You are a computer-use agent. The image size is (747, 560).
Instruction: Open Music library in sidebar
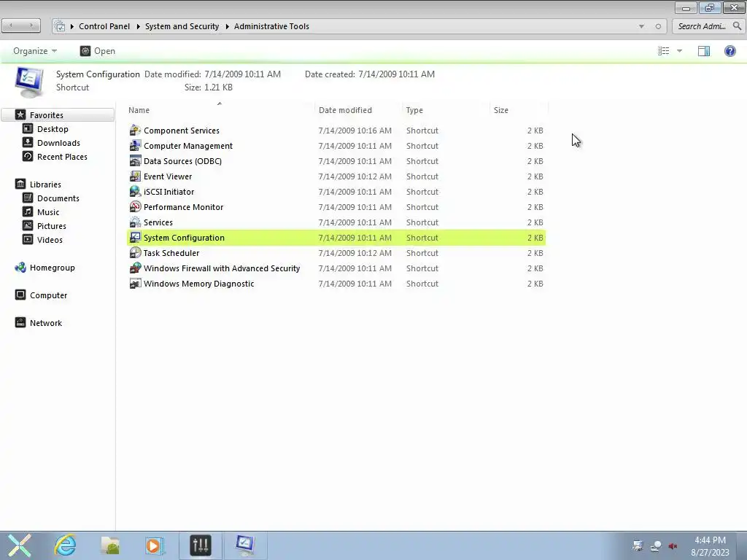pos(48,212)
